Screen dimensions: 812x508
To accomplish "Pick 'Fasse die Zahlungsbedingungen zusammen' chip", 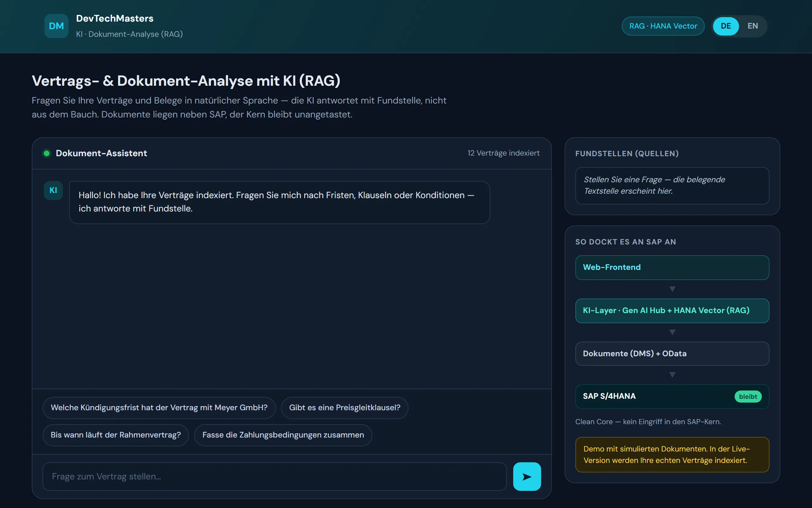I will click(283, 435).
